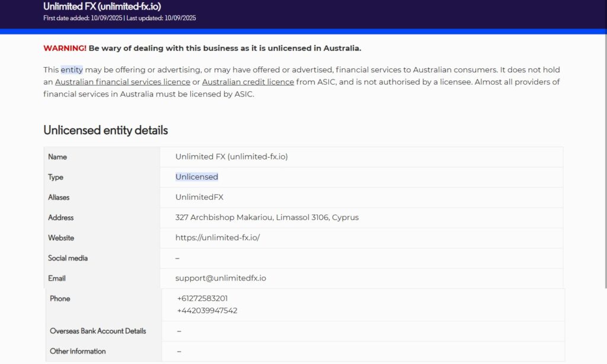Screen dimensions: 607x364
Task: Click the 'Phone' row label
Action: tap(60, 298)
